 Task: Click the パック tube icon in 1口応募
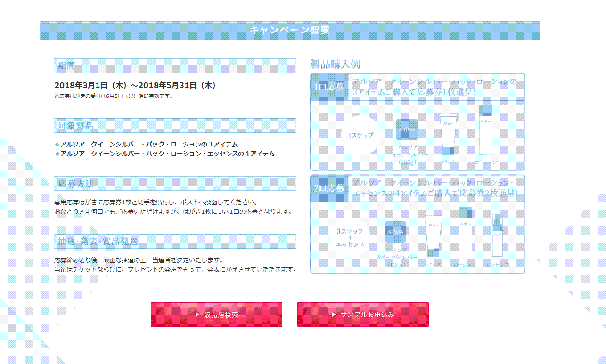tap(448, 135)
